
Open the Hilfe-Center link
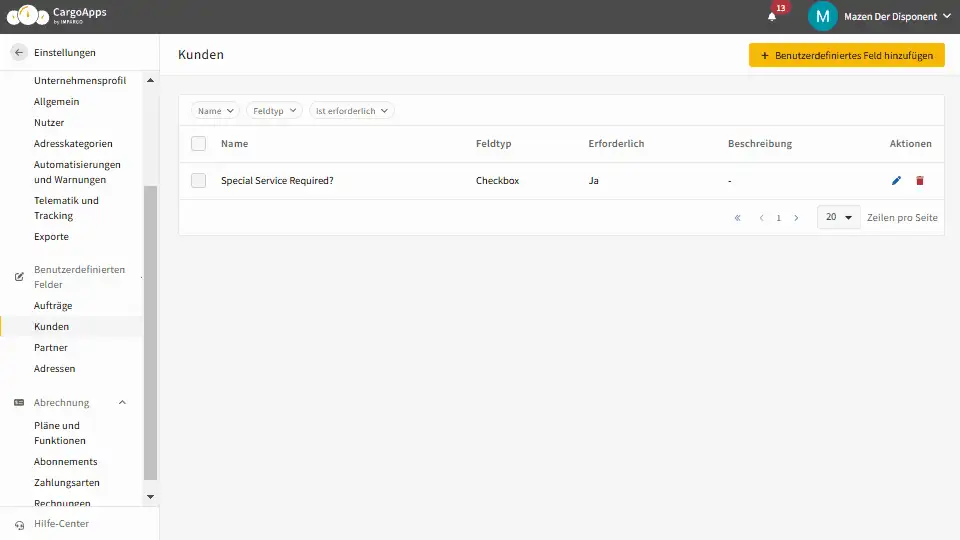[61, 524]
